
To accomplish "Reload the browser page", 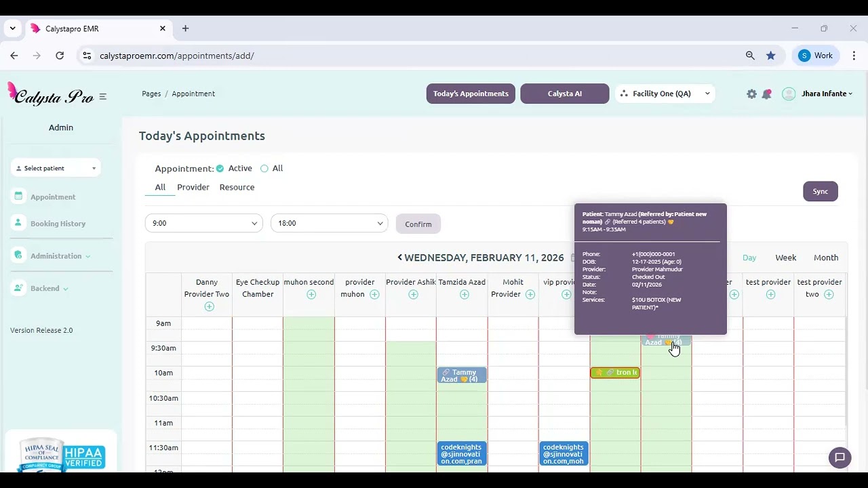I will coord(60,56).
